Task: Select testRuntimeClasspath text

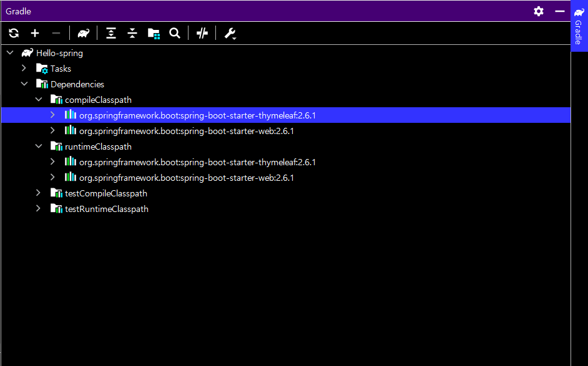Action: click(107, 209)
